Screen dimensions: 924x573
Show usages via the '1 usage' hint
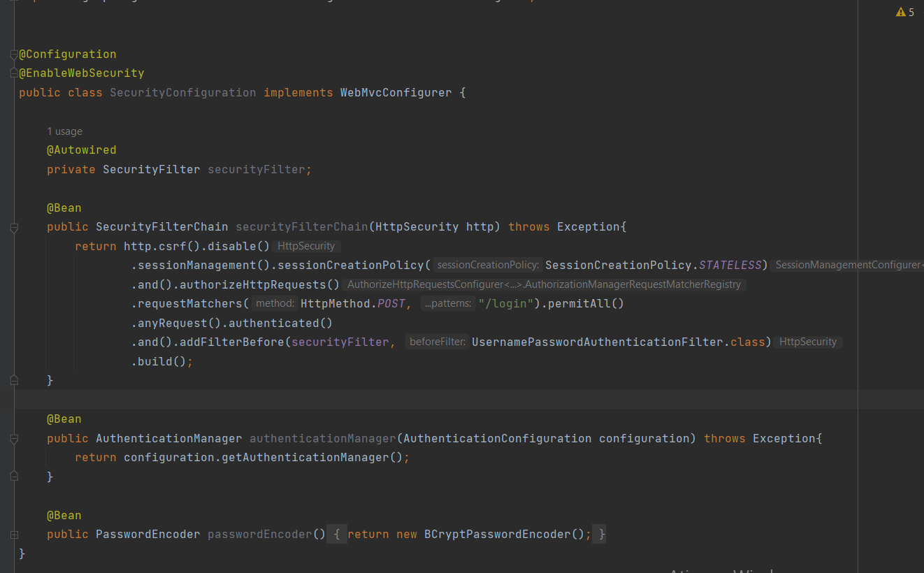(64, 131)
